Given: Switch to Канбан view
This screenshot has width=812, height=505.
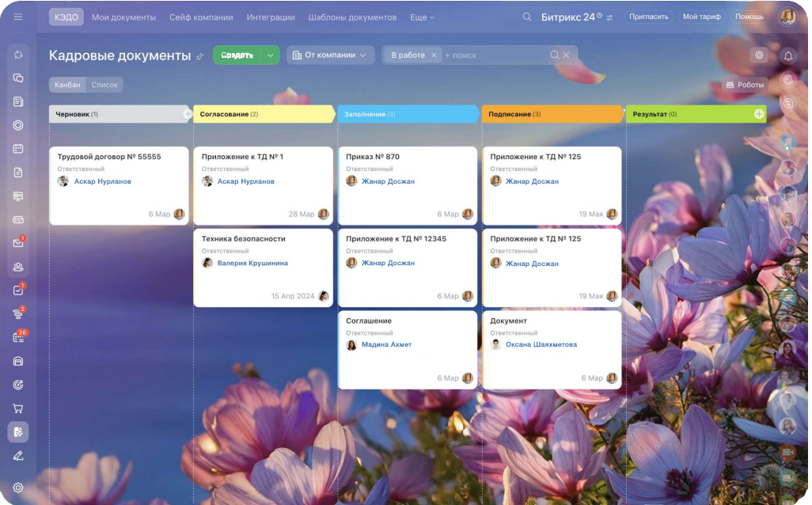Looking at the screenshot, I should pos(67,85).
